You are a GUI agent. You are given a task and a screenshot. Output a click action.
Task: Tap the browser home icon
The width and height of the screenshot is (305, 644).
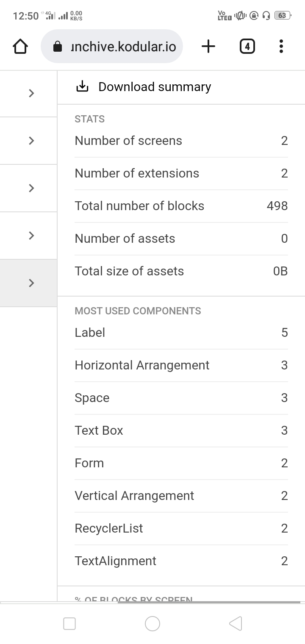20,46
